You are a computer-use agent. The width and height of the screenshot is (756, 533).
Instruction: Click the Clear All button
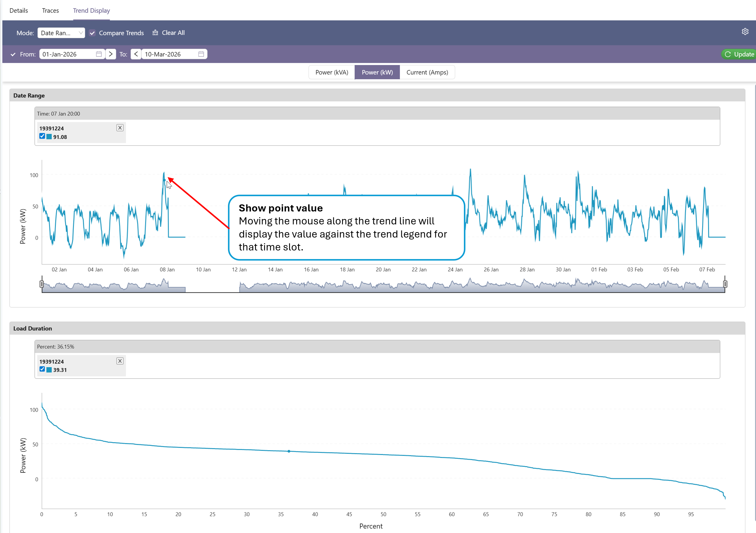(169, 33)
